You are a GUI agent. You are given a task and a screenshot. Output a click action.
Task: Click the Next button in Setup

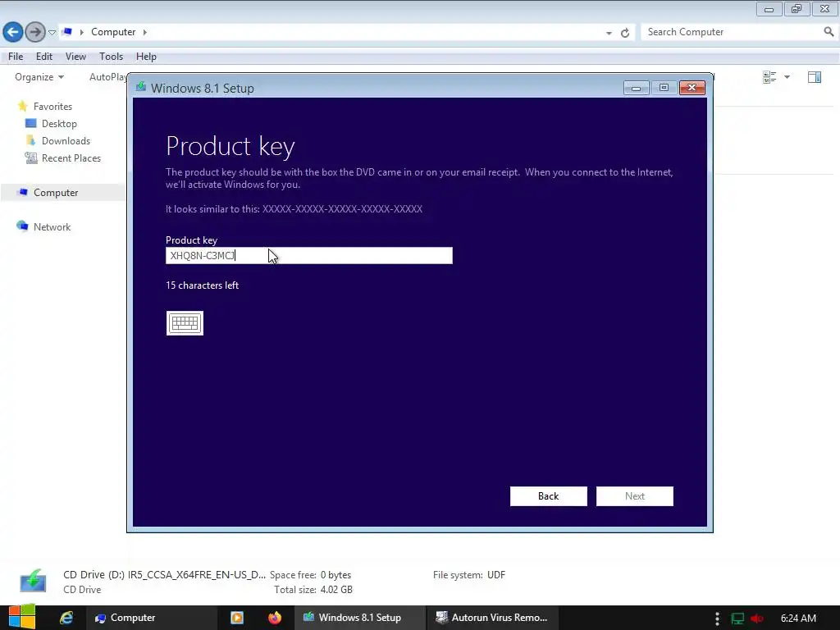tap(635, 496)
